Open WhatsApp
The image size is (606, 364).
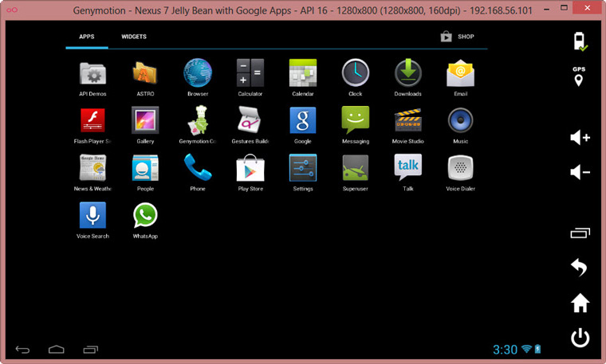click(x=145, y=221)
